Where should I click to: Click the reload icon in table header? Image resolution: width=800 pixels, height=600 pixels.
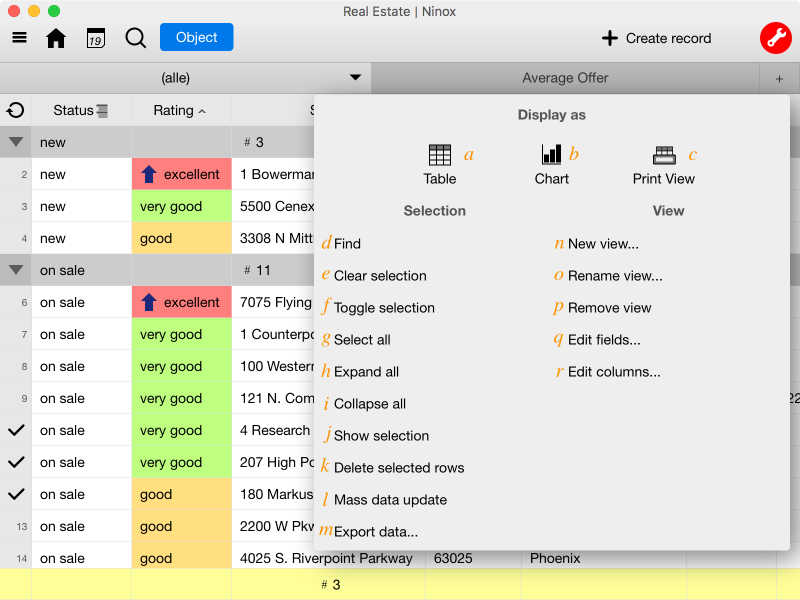pyautogui.click(x=15, y=110)
